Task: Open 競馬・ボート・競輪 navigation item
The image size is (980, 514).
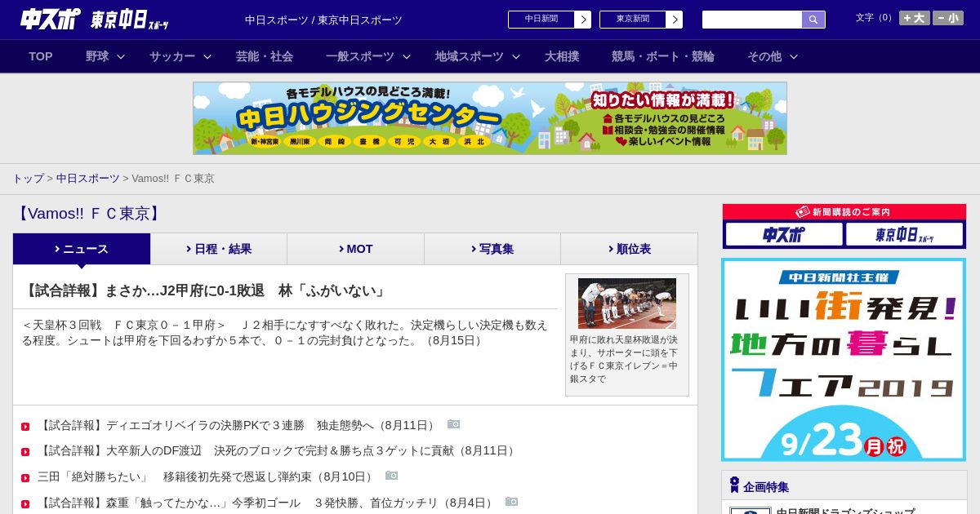Action: 663,56
